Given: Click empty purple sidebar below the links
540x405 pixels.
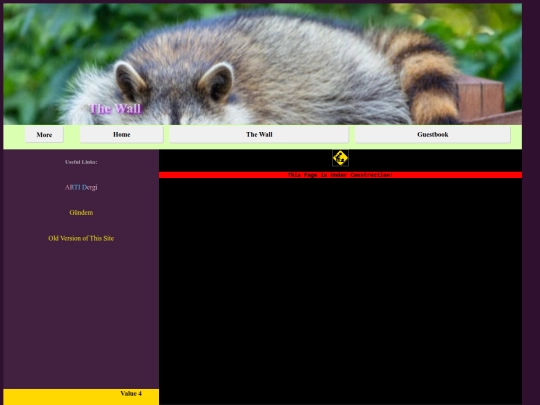Looking at the screenshot, I should pyautogui.click(x=81, y=313).
